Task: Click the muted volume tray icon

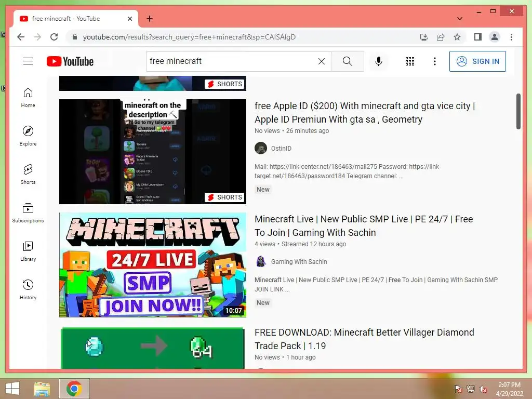Action: click(483, 389)
